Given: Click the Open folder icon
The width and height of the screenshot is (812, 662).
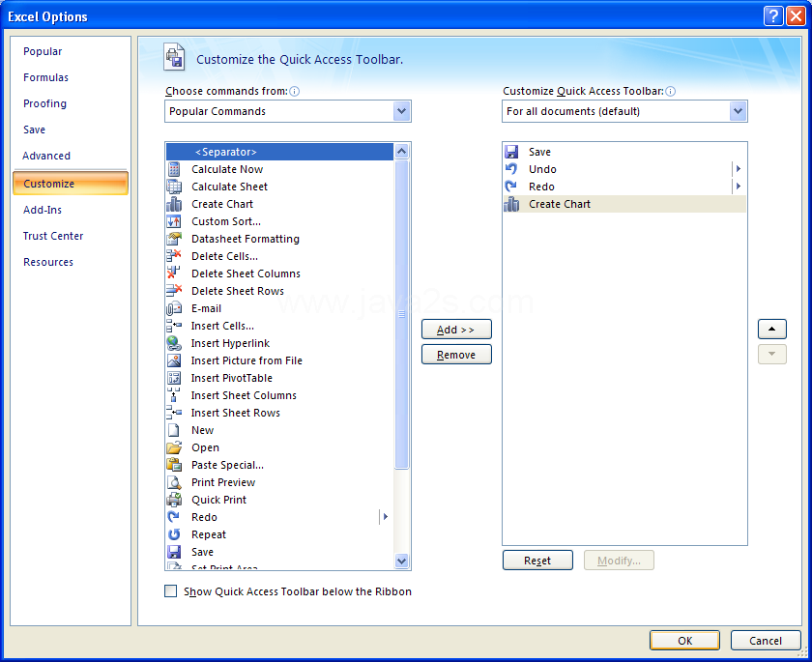Looking at the screenshot, I should point(174,447).
